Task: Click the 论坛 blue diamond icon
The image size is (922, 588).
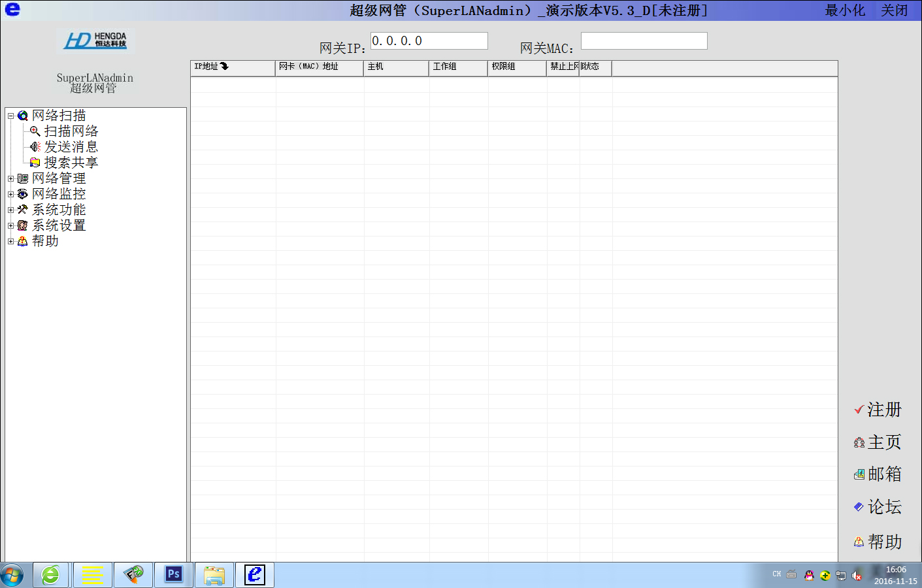Action: pyautogui.click(x=859, y=506)
